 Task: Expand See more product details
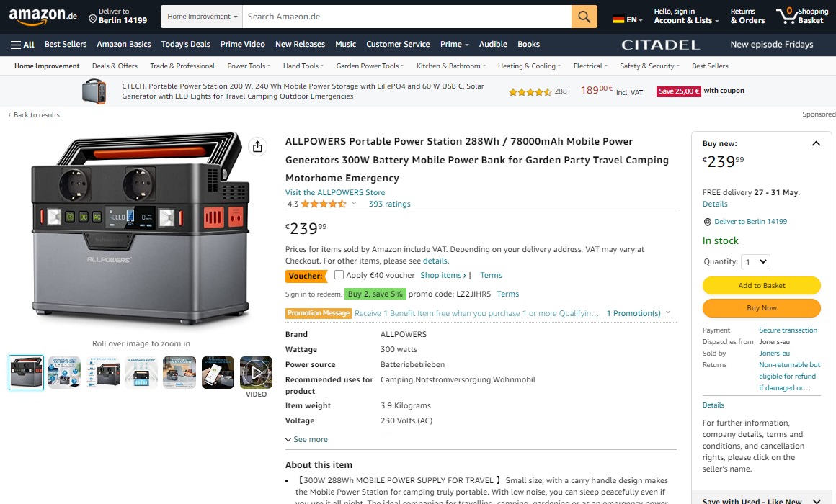[x=306, y=439]
